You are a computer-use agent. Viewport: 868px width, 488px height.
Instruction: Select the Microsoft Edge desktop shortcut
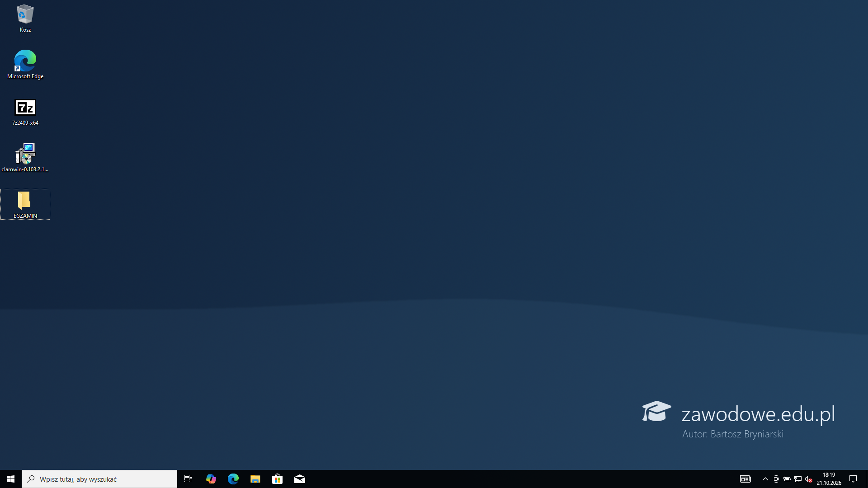(x=25, y=65)
